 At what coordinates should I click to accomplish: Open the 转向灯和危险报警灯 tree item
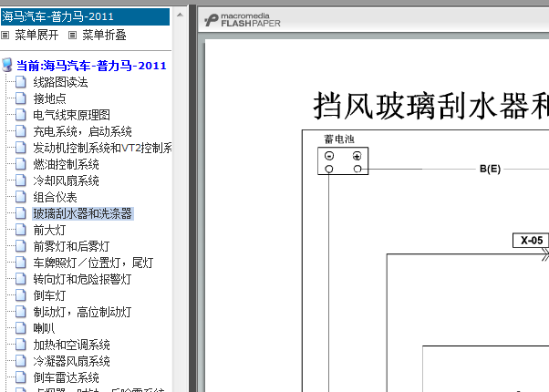point(82,279)
